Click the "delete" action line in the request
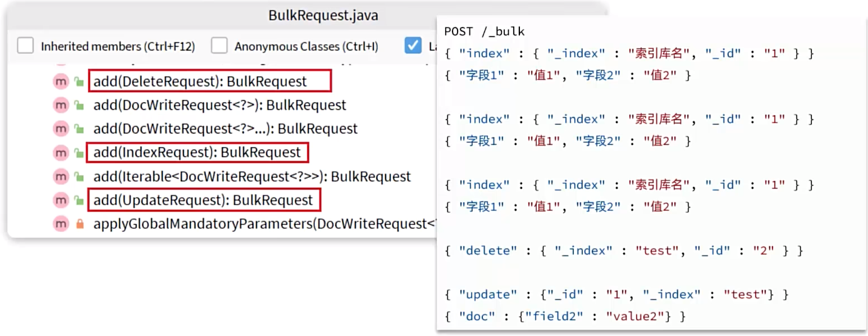 click(x=623, y=251)
